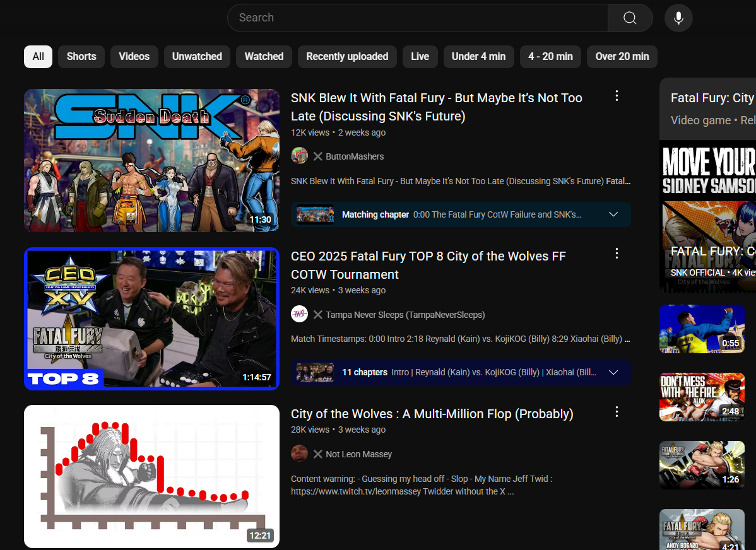Open Andy Bogard sidebar video thumbnail
This screenshot has width=756, height=550.
(x=702, y=529)
